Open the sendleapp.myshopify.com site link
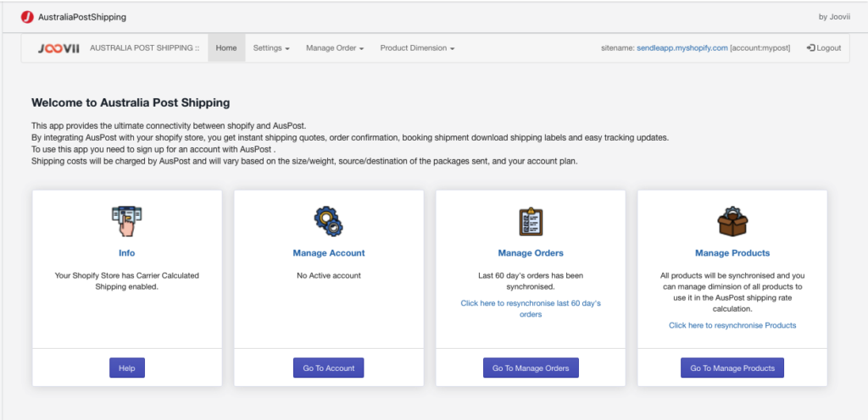This screenshot has height=420, width=868. coord(682,48)
